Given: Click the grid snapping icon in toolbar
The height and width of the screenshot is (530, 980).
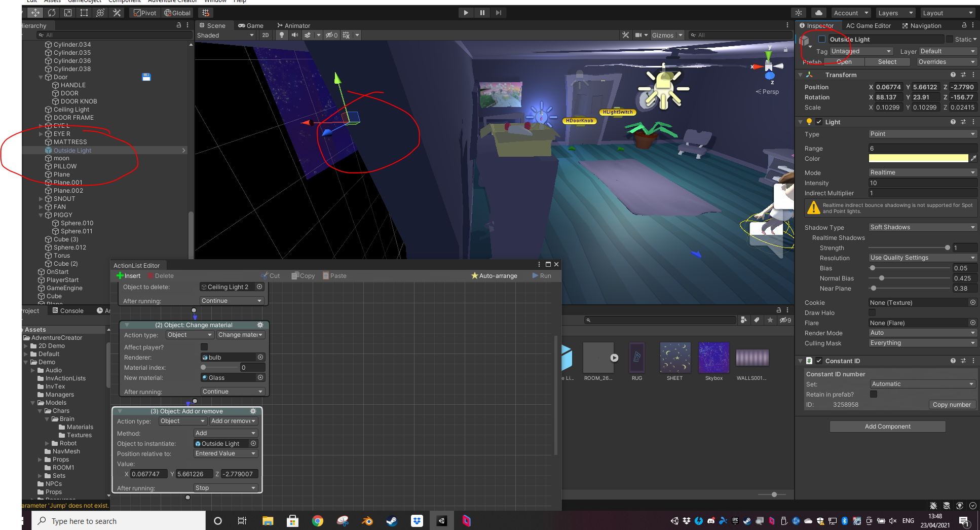Looking at the screenshot, I should (206, 13).
